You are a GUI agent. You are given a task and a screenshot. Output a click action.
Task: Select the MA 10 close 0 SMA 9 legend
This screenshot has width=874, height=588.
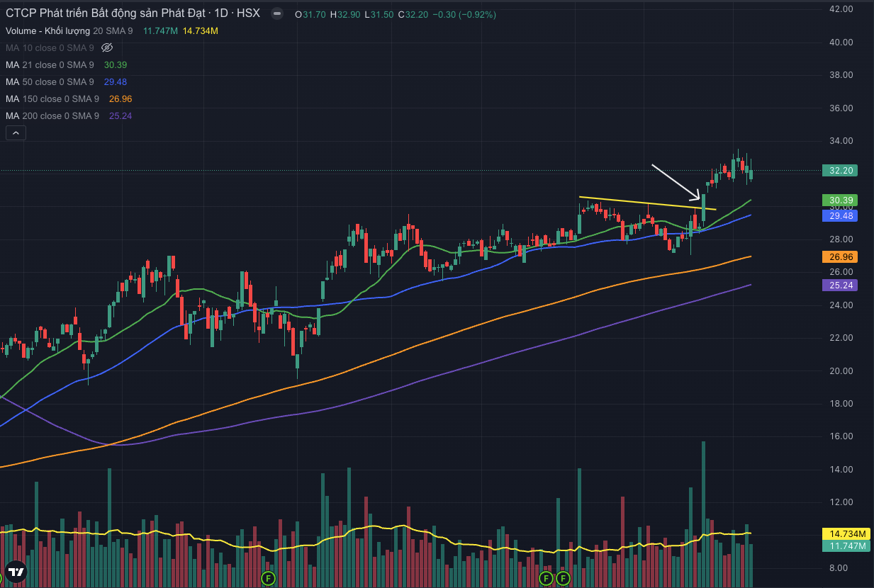(50, 48)
